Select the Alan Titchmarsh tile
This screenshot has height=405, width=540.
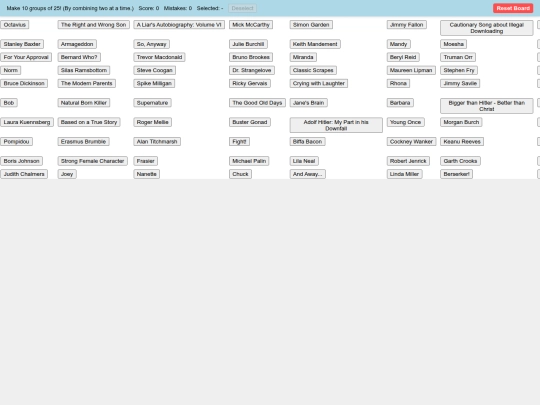click(x=157, y=142)
